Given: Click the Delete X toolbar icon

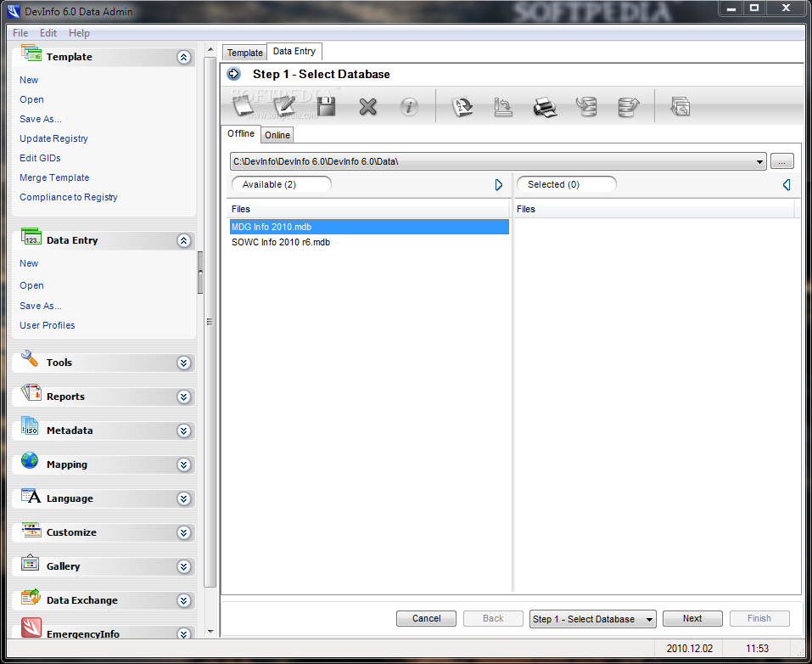Looking at the screenshot, I should [x=367, y=107].
